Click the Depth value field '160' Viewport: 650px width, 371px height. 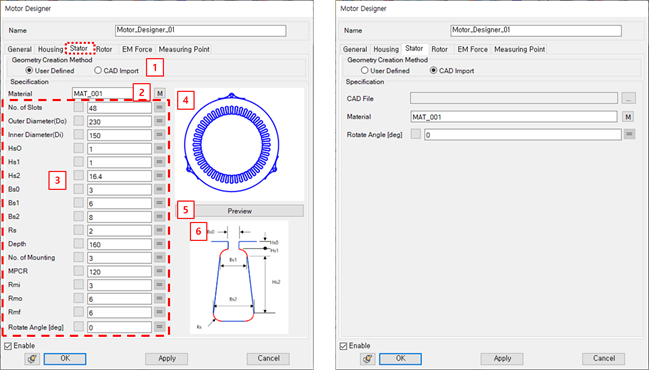click(119, 244)
